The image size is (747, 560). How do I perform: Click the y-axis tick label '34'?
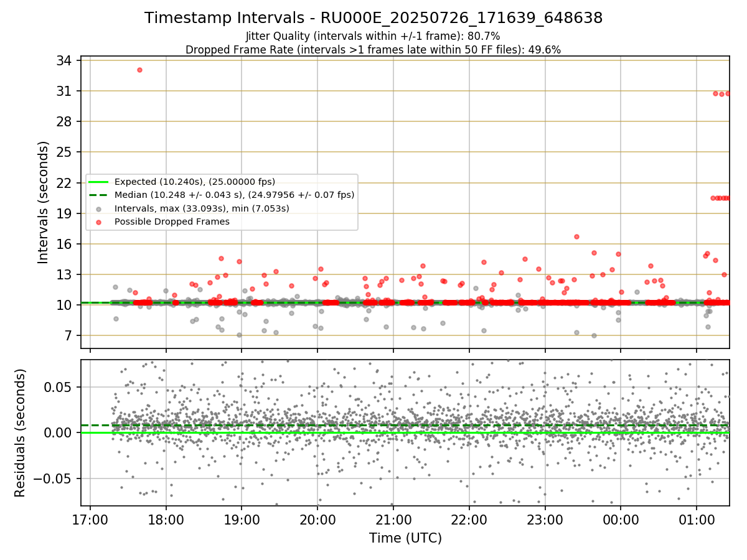point(65,61)
